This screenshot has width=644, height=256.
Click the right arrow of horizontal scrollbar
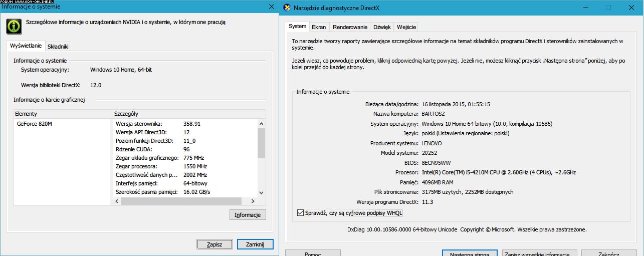click(x=254, y=201)
